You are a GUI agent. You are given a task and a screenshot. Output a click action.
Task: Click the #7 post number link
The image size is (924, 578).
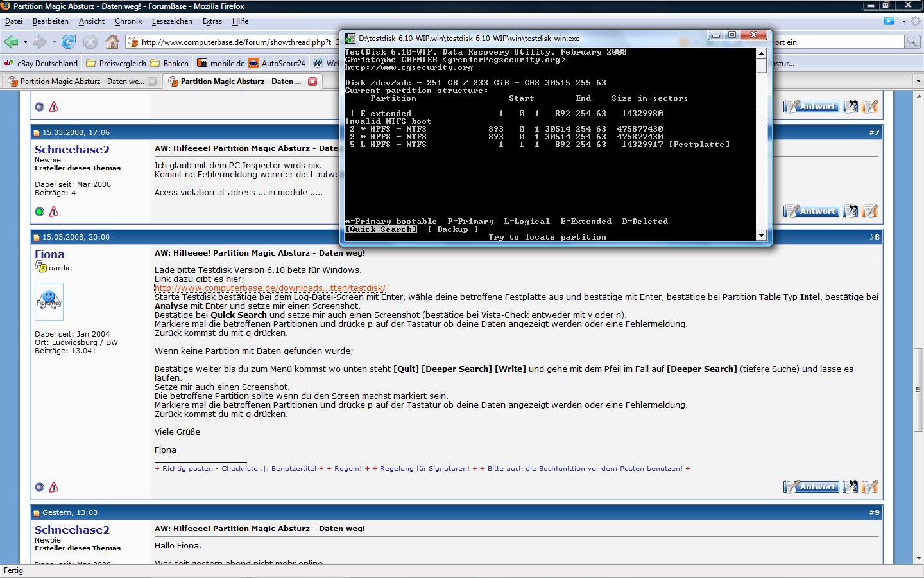pos(875,132)
